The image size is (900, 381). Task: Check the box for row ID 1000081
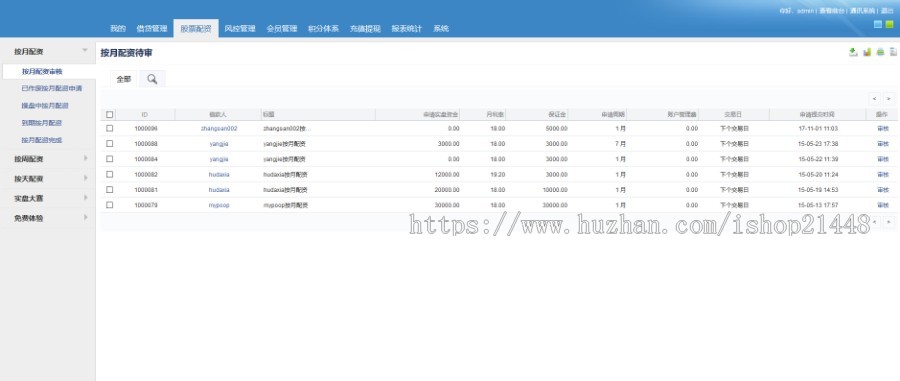pyautogui.click(x=110, y=189)
